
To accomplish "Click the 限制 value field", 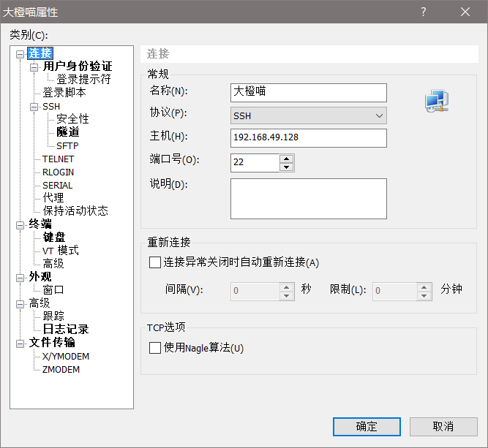I will coord(394,292).
